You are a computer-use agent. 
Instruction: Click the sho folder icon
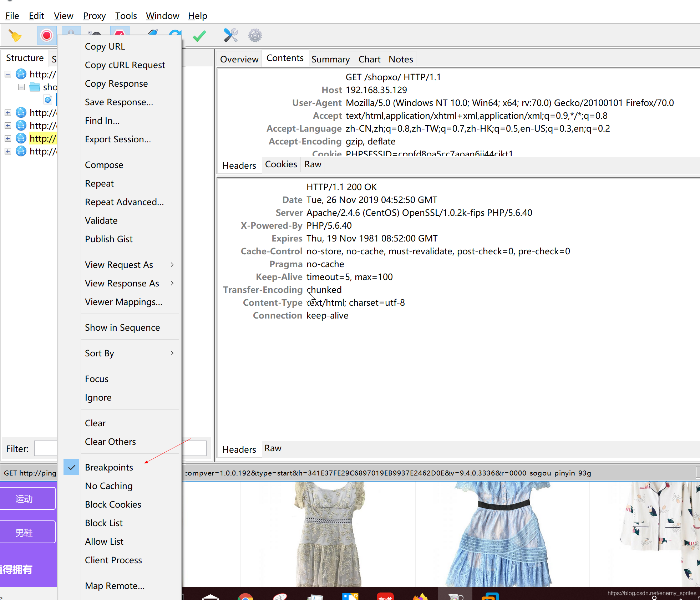[35, 87]
